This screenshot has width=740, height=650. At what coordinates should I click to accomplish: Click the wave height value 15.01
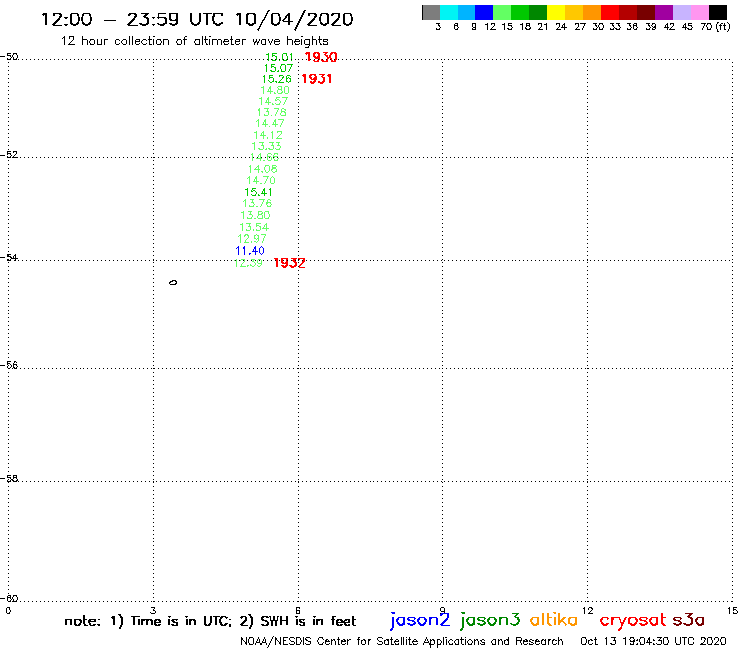click(279, 57)
